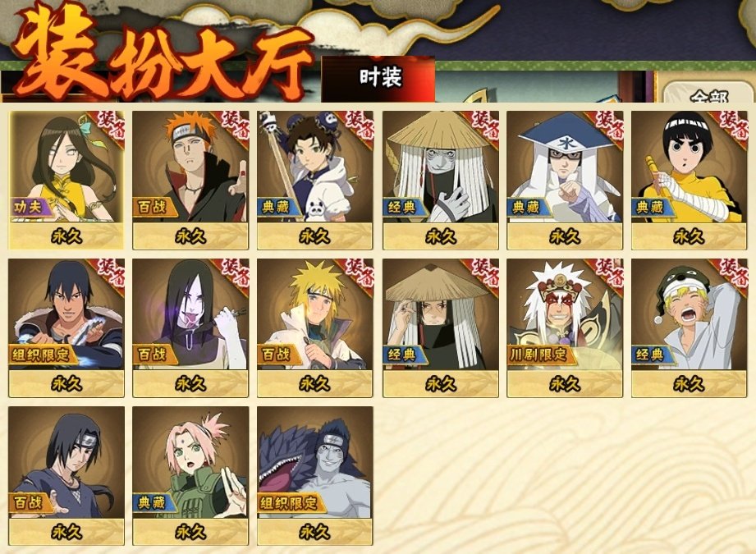Click 永久 label under Tenten's card
Image resolution: width=756 pixels, height=554 pixels.
pyautogui.click(x=315, y=236)
